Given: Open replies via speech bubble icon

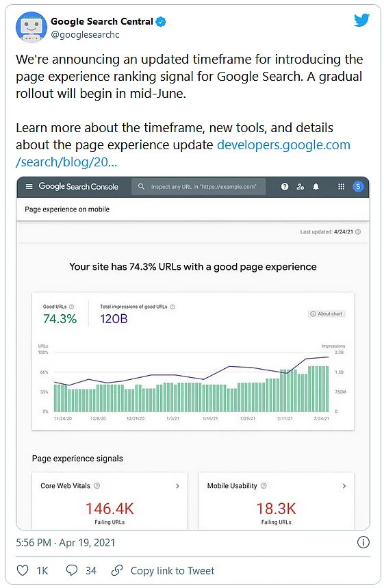Looking at the screenshot, I should 72,570.
